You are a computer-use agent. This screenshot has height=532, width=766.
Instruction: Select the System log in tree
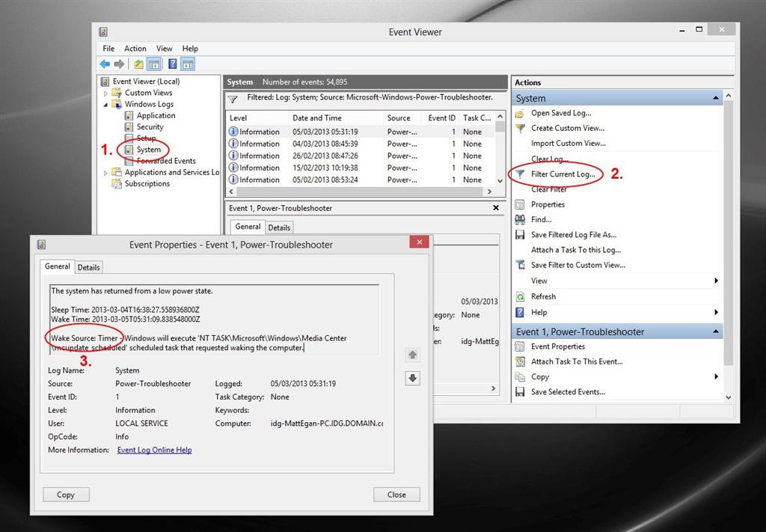click(149, 150)
